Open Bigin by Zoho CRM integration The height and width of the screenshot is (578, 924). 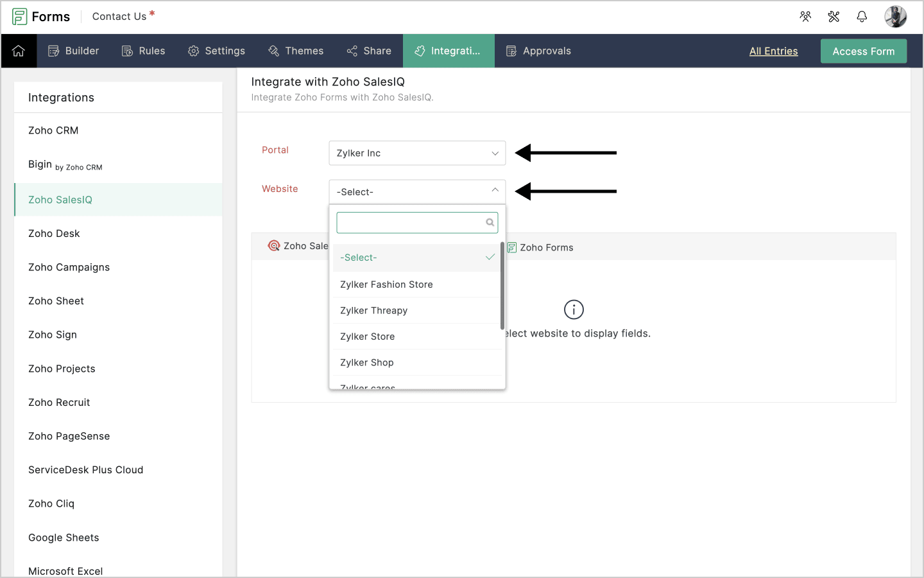click(x=118, y=165)
